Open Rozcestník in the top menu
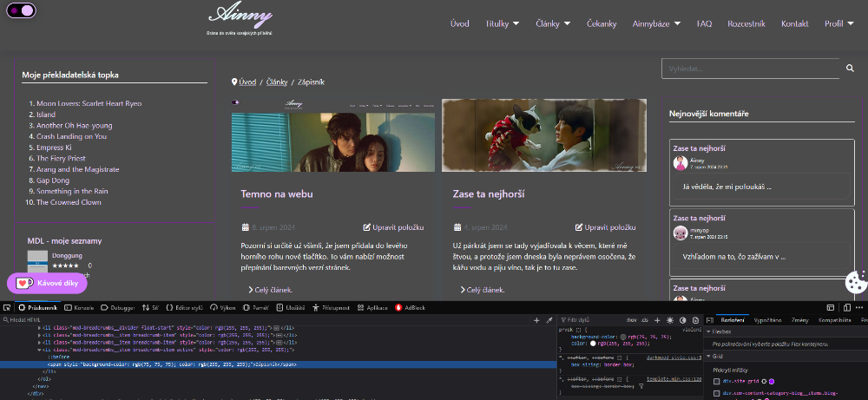 pyautogui.click(x=746, y=23)
